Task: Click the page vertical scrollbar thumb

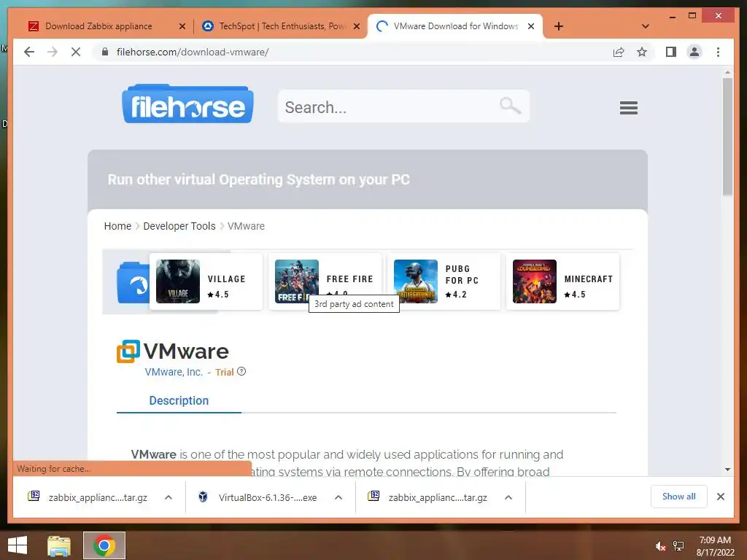Action: [727, 136]
